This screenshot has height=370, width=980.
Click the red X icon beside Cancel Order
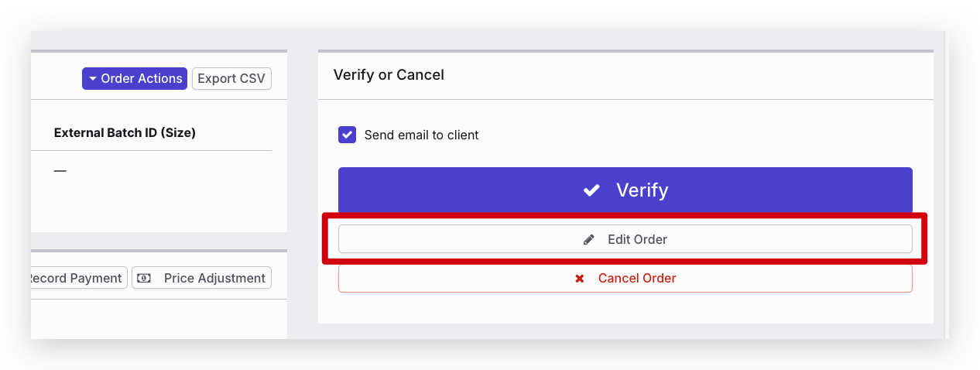point(579,279)
